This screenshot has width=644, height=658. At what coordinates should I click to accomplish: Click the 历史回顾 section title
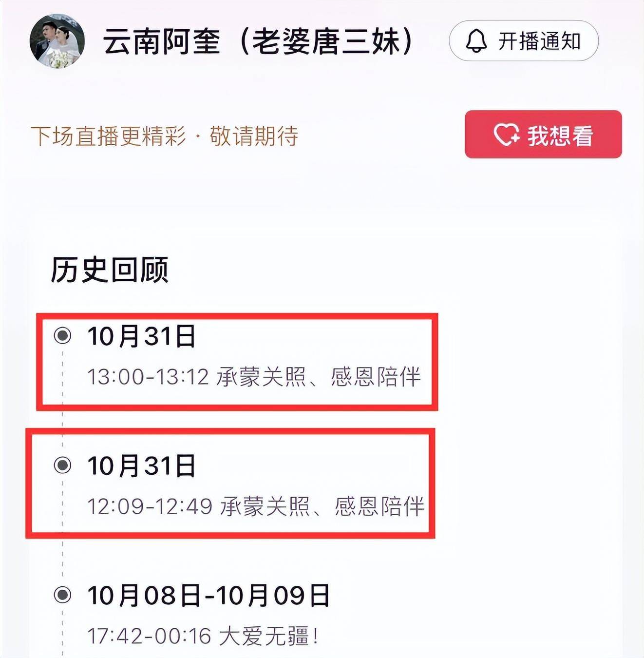coord(110,270)
